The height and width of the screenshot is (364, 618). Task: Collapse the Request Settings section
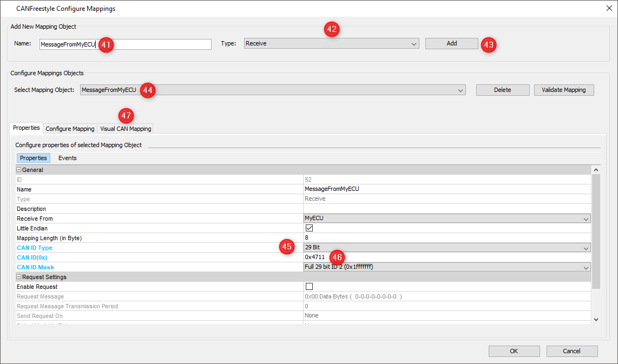(19, 277)
